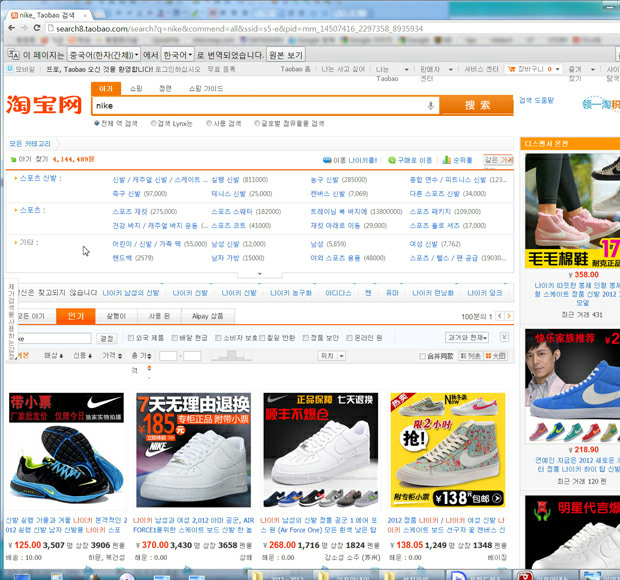Switch to list view 列表
Image resolution: width=620 pixels, height=580 pixels.
point(471,356)
